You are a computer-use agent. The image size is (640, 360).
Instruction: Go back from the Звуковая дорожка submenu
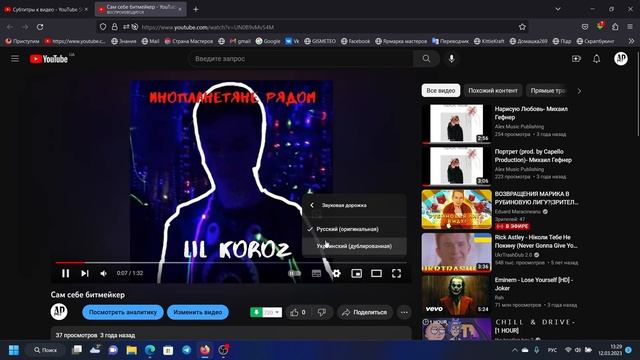pos(312,205)
